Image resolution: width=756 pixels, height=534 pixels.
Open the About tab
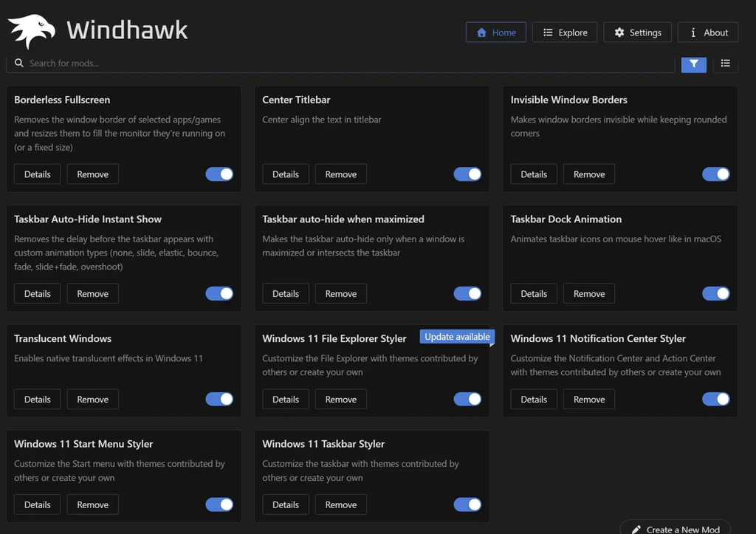708,32
